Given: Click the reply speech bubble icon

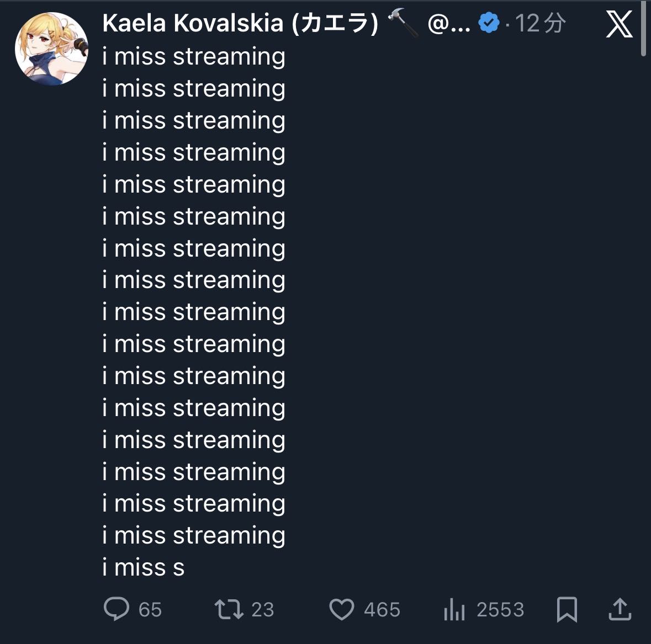Looking at the screenshot, I should [x=116, y=609].
